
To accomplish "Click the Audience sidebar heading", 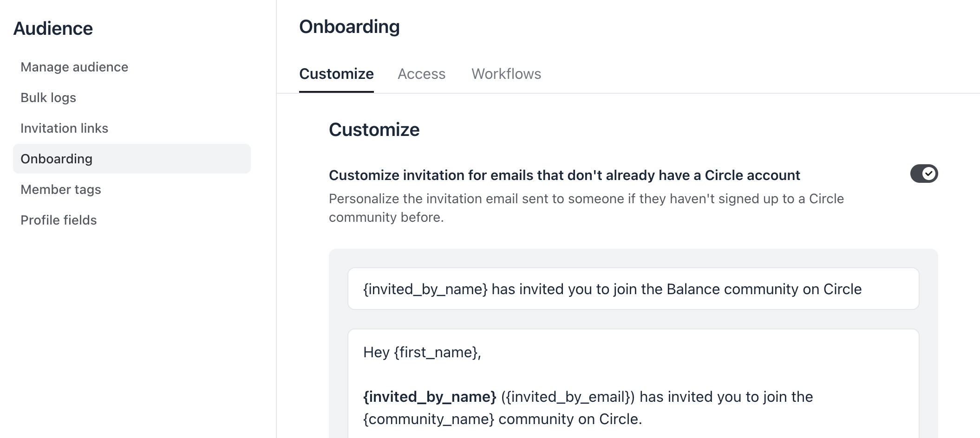I will (53, 28).
